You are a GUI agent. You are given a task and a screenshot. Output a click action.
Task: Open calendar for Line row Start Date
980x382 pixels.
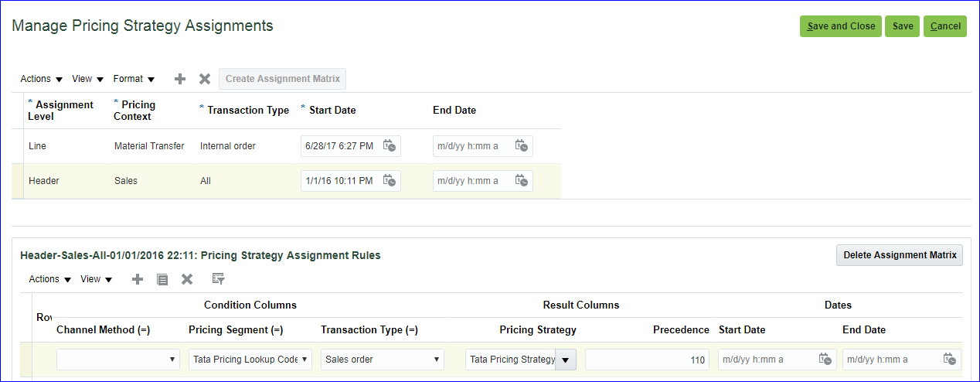[390, 145]
